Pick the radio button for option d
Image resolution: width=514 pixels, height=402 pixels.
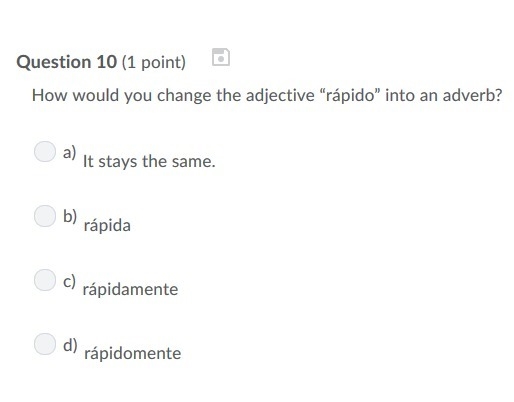pos(45,344)
